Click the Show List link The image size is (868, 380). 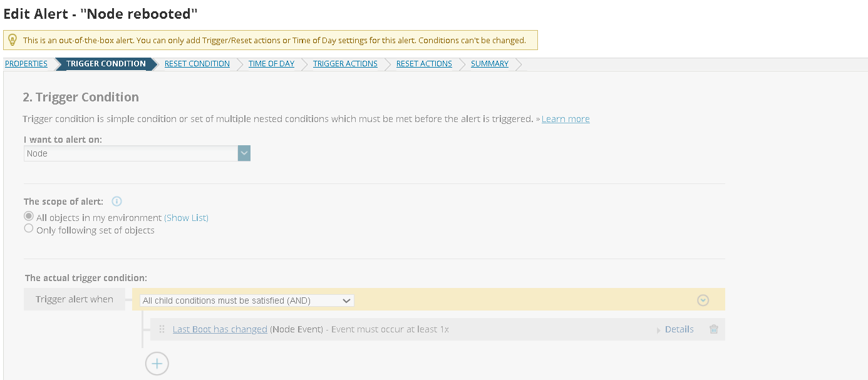(x=187, y=218)
